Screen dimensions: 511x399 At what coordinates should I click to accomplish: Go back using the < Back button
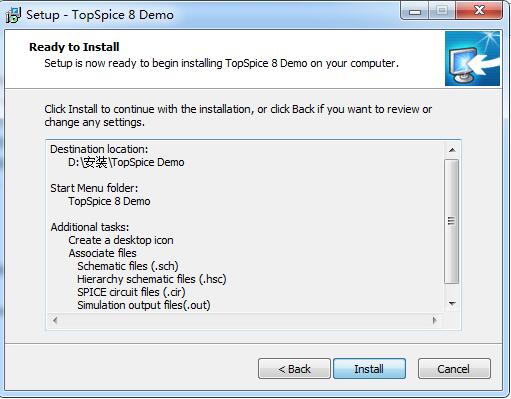click(x=294, y=369)
